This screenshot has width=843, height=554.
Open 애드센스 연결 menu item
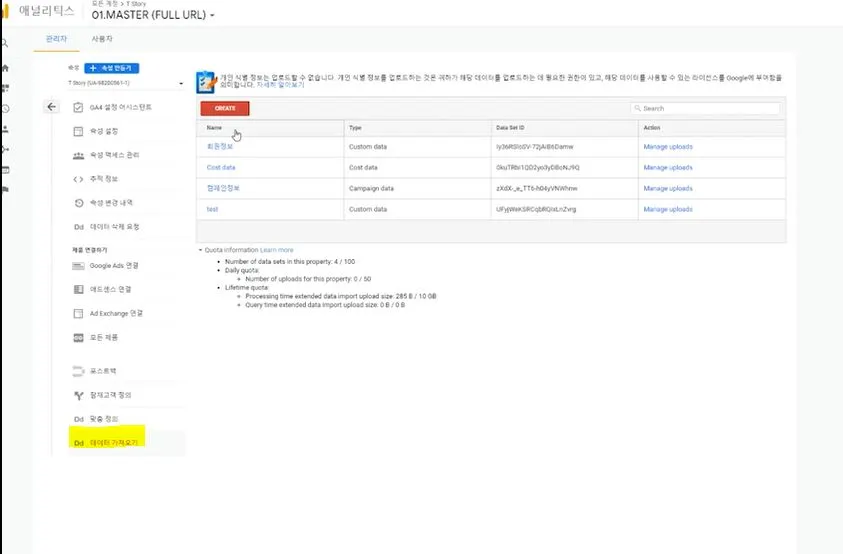point(110,289)
